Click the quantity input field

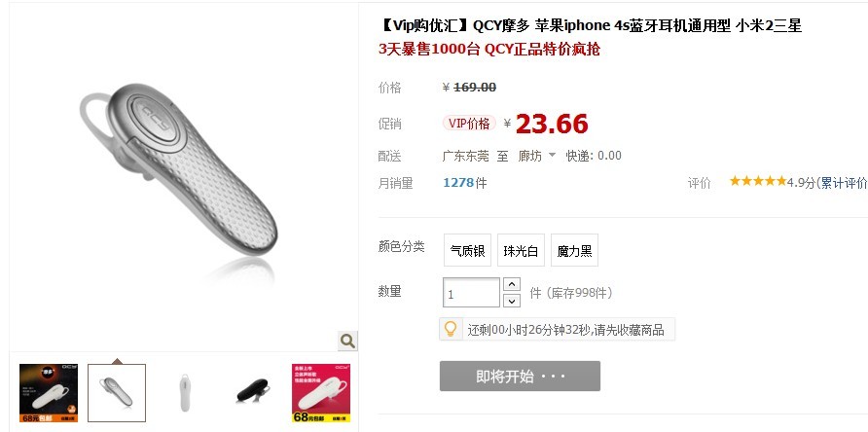pos(472,293)
